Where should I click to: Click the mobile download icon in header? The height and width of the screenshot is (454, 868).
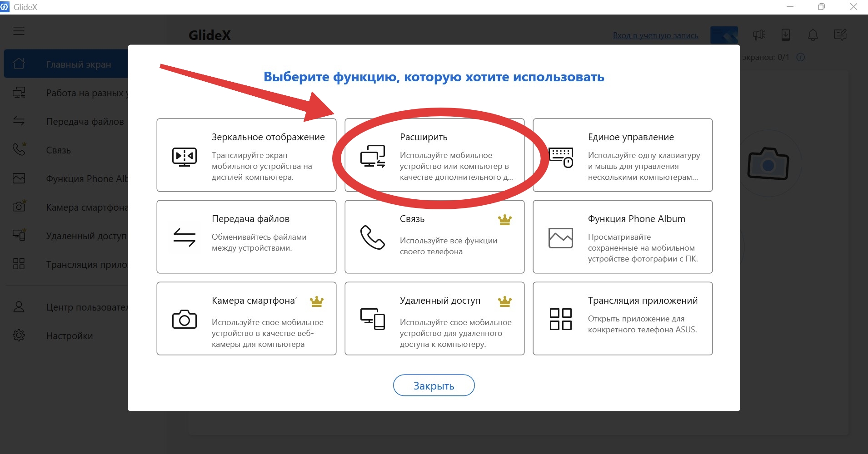pos(786,35)
